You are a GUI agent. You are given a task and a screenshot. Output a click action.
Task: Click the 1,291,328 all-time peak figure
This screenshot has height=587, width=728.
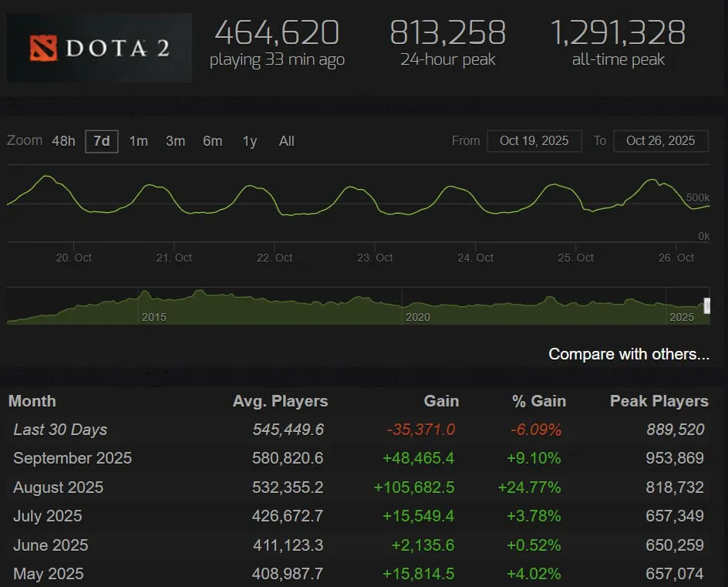pos(618,32)
